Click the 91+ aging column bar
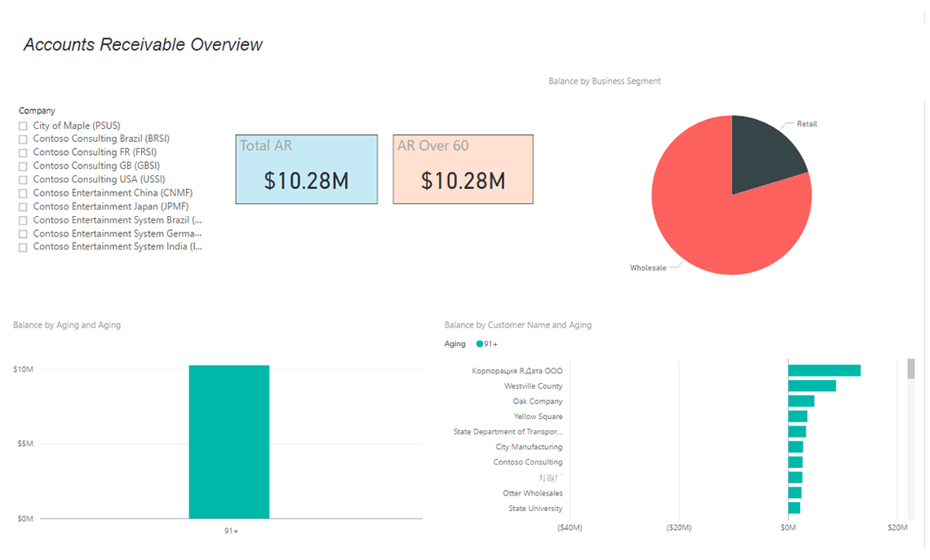Screen dimensions: 930x560 tap(229, 442)
